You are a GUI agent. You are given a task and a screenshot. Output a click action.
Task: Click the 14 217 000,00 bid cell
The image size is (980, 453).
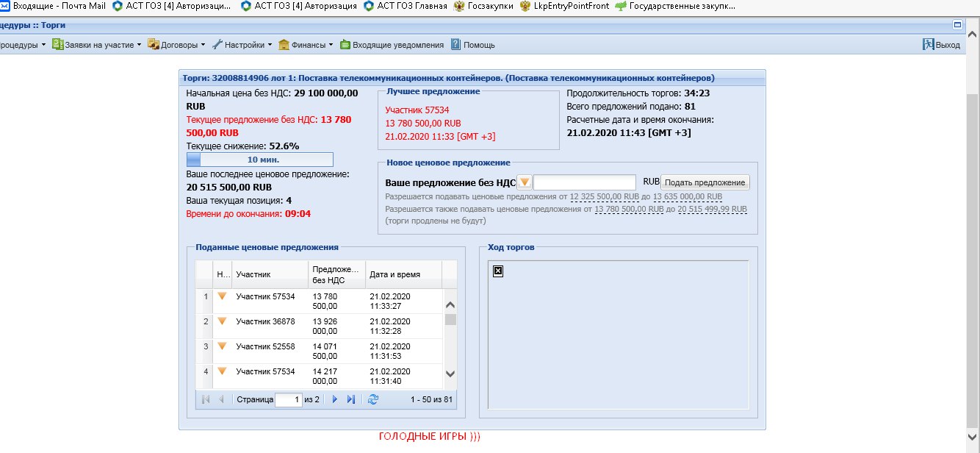tap(337, 377)
